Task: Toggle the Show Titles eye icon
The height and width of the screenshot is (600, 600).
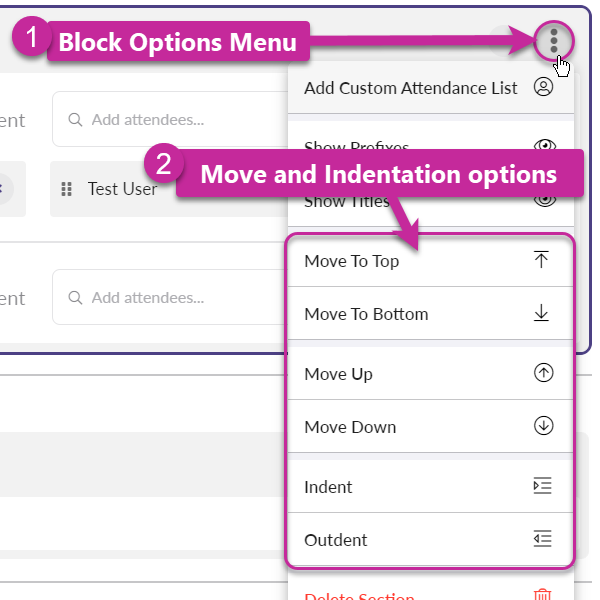Action: [545, 198]
